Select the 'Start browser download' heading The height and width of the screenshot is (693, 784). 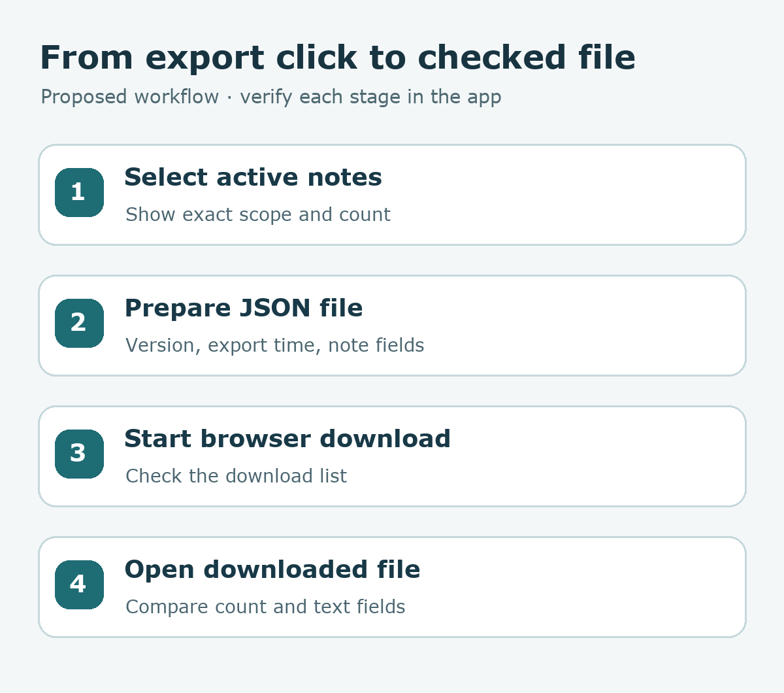287,439
